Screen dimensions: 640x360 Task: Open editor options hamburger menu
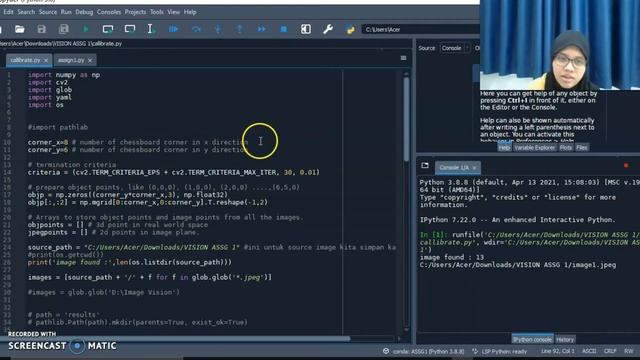click(x=403, y=58)
